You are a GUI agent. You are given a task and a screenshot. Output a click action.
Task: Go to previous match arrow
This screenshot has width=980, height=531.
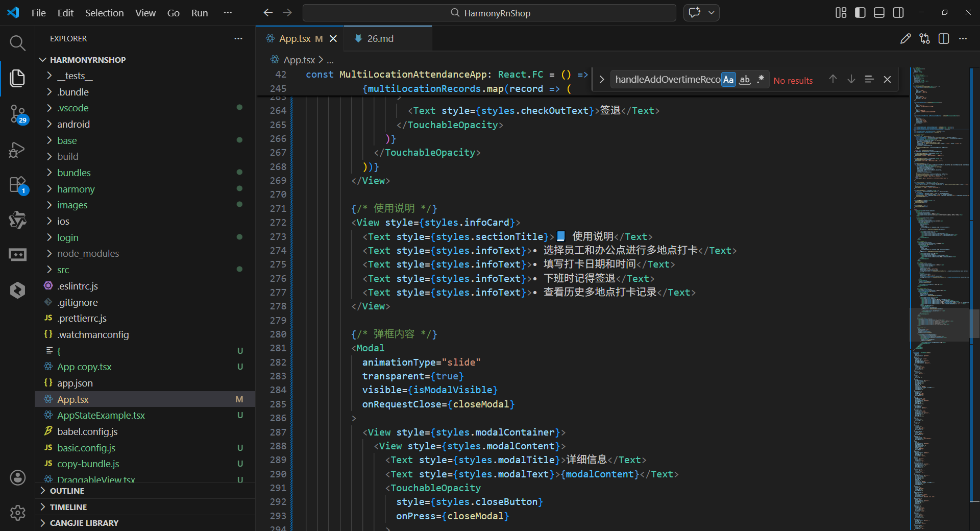(833, 79)
